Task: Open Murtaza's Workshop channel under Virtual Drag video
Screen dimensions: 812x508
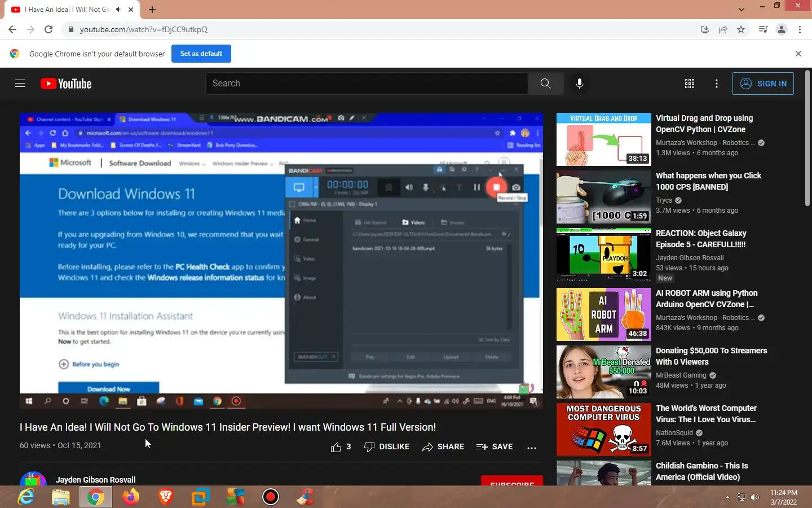Action: tap(705, 143)
